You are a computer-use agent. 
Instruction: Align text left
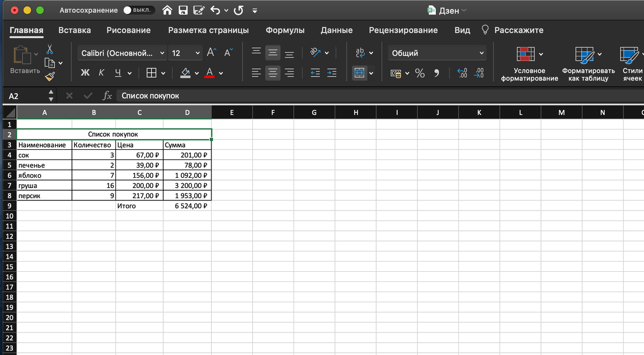tap(257, 73)
